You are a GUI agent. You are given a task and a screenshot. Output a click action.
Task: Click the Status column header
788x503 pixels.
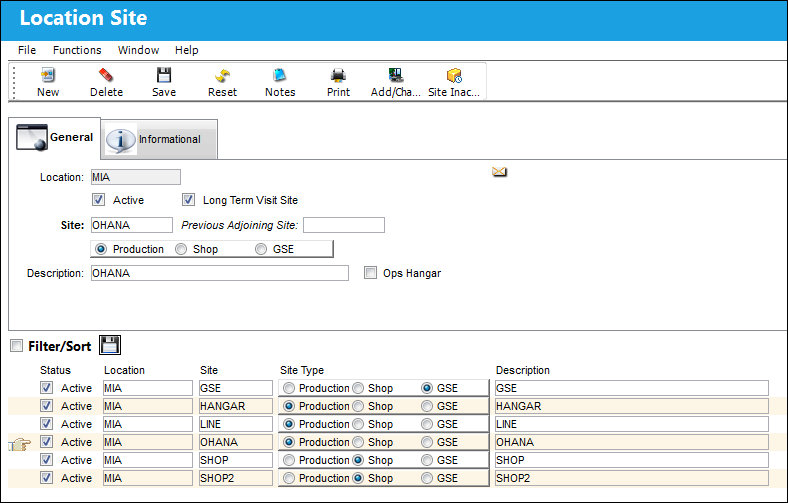click(55, 370)
